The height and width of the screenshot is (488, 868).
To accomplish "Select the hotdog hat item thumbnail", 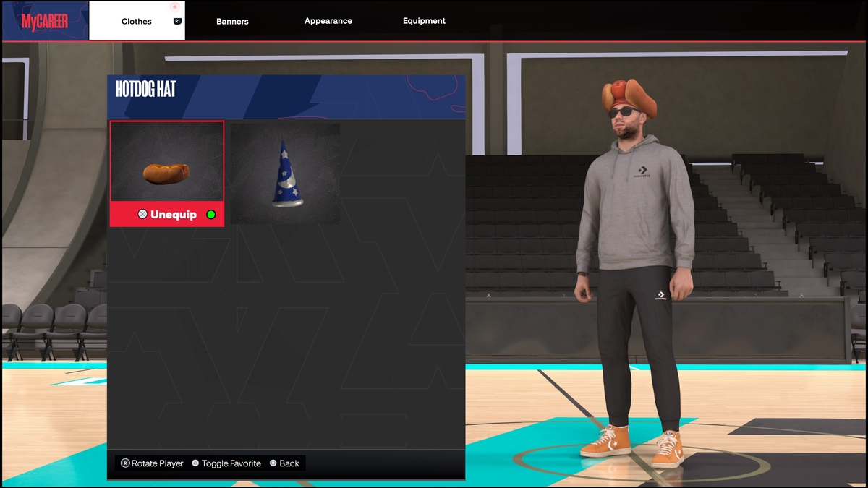I will pos(166,163).
